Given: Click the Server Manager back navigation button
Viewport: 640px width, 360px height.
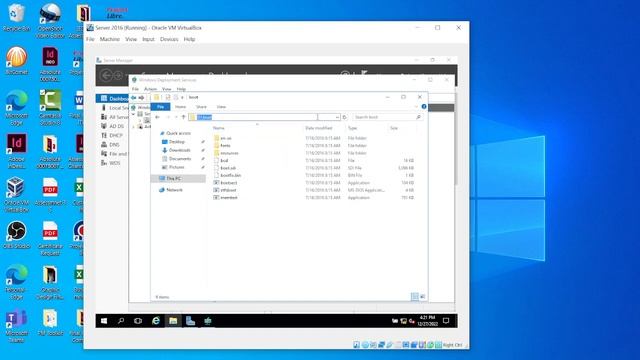Looking at the screenshot, I should 106,76.
